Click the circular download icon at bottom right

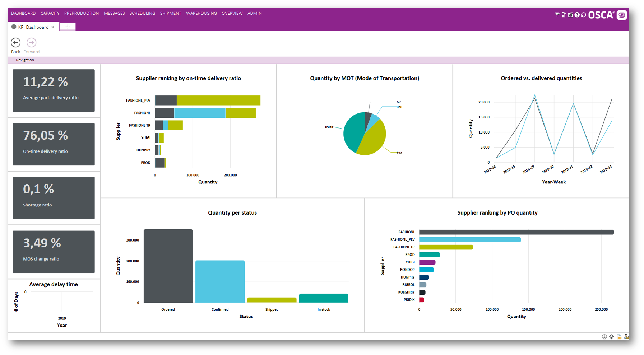604,337
